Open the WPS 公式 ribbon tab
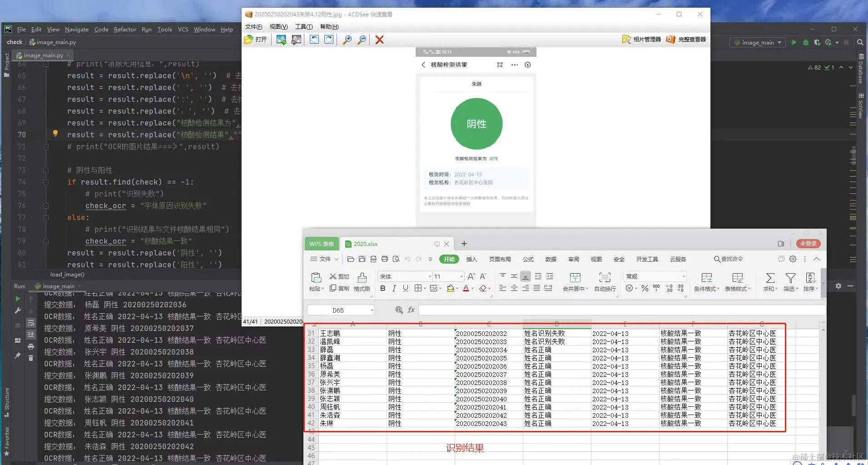 coord(528,259)
